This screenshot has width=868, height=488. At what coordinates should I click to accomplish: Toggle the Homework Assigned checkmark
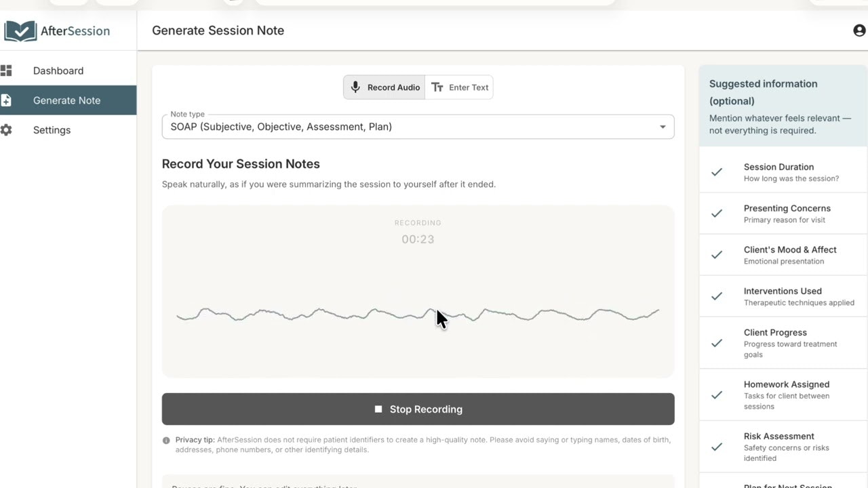click(717, 395)
